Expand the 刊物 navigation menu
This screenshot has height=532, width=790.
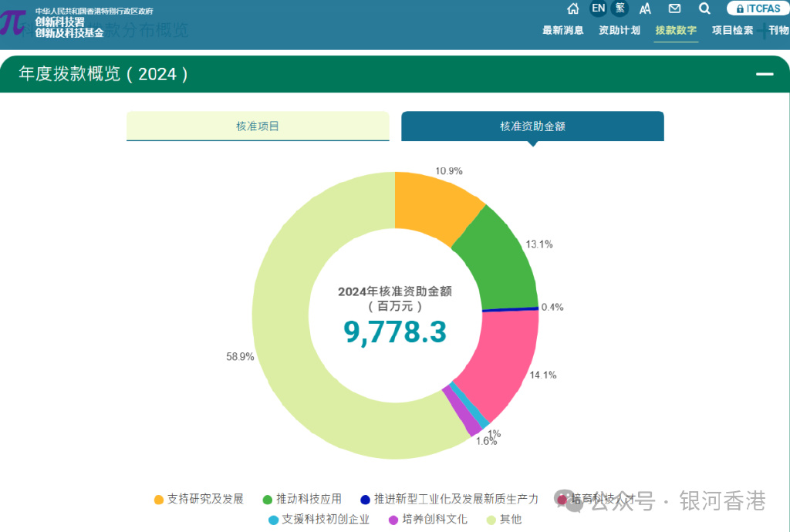[778, 30]
